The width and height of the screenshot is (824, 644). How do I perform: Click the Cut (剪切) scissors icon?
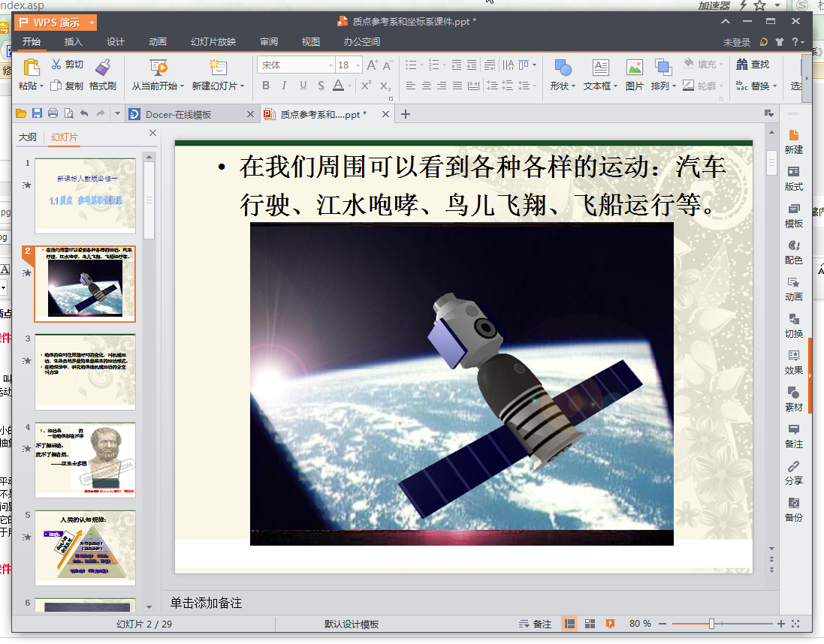click(56, 64)
